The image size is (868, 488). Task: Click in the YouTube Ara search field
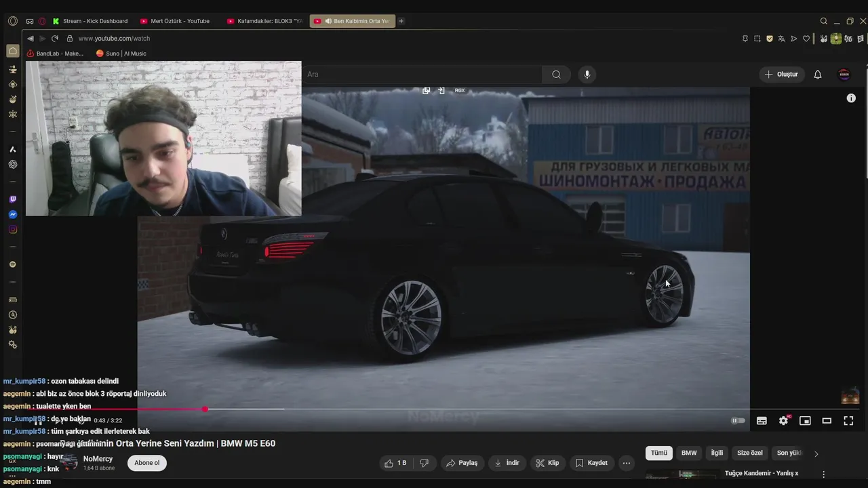422,75
